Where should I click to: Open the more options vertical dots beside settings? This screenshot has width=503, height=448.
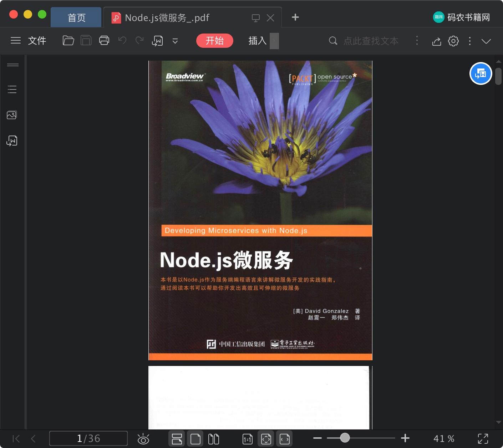click(x=470, y=41)
